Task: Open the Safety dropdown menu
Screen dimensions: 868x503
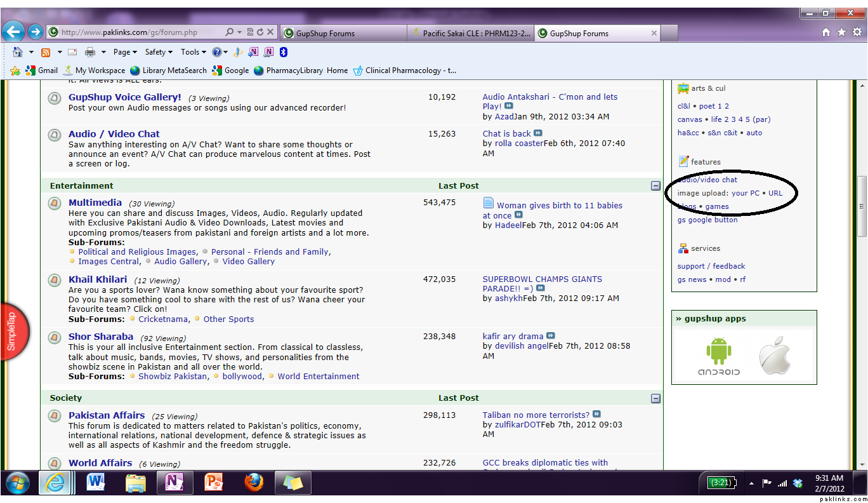Action: coord(159,52)
